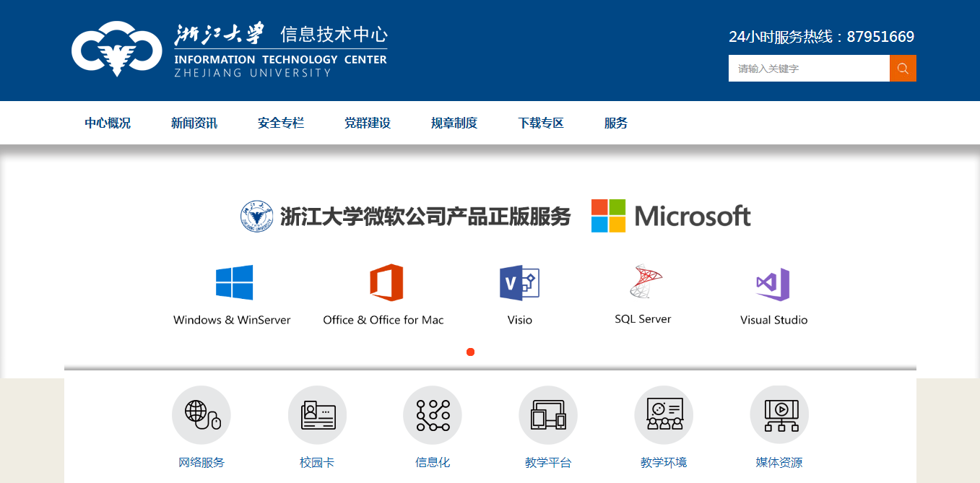Open the 中心概况 menu
980x483 pixels.
coord(108,123)
